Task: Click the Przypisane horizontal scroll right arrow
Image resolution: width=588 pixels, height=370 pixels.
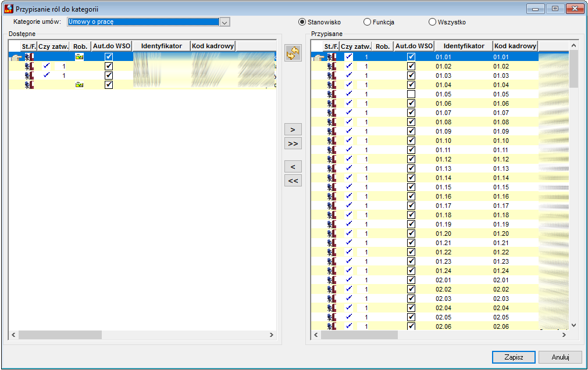Action: (564, 335)
